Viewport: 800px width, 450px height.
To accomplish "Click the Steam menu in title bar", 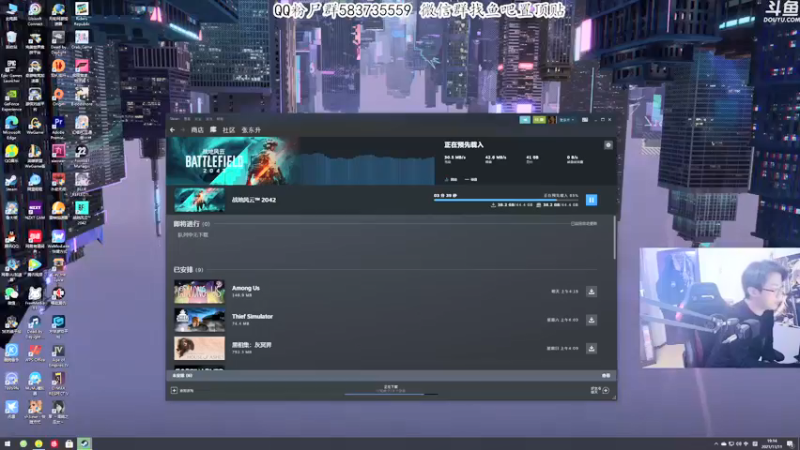I will (174, 119).
